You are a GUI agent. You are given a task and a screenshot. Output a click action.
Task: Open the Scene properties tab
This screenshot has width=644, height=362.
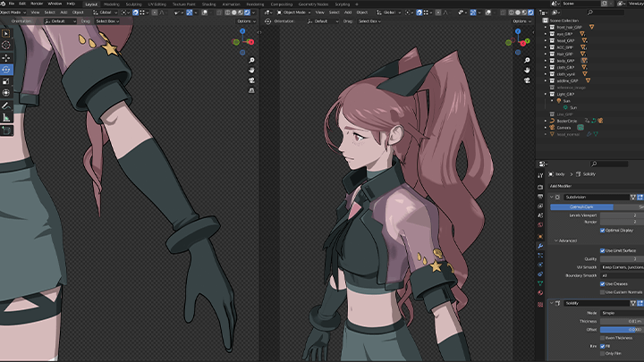[540, 215]
